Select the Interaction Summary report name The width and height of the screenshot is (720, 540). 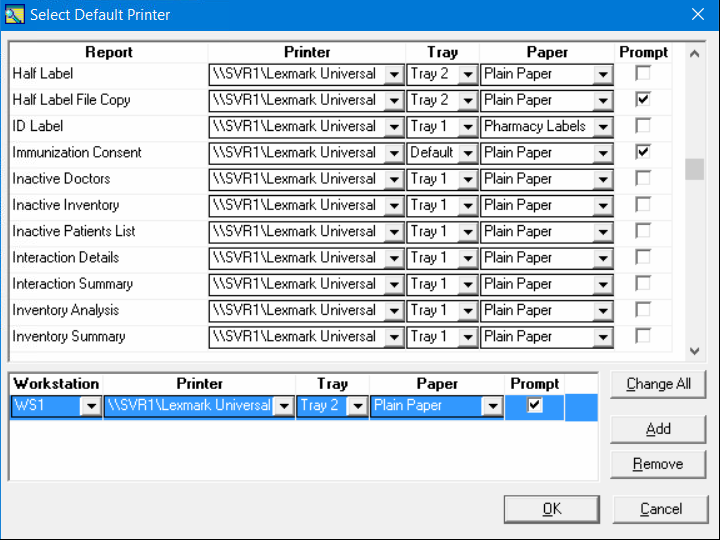[73, 284]
